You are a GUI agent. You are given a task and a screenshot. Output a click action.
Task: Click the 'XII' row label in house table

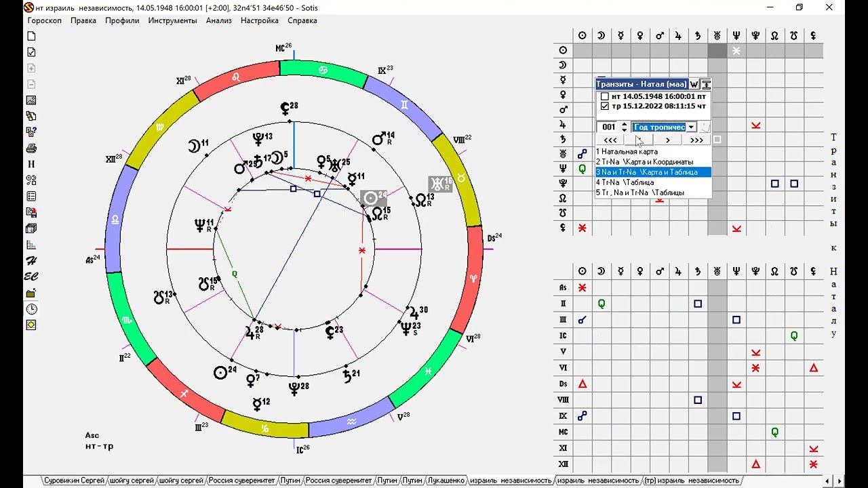tap(563, 465)
